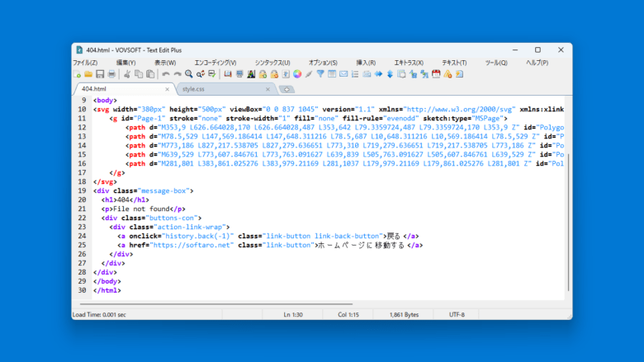
Task: Close the 404.html tab
Action: click(x=167, y=89)
